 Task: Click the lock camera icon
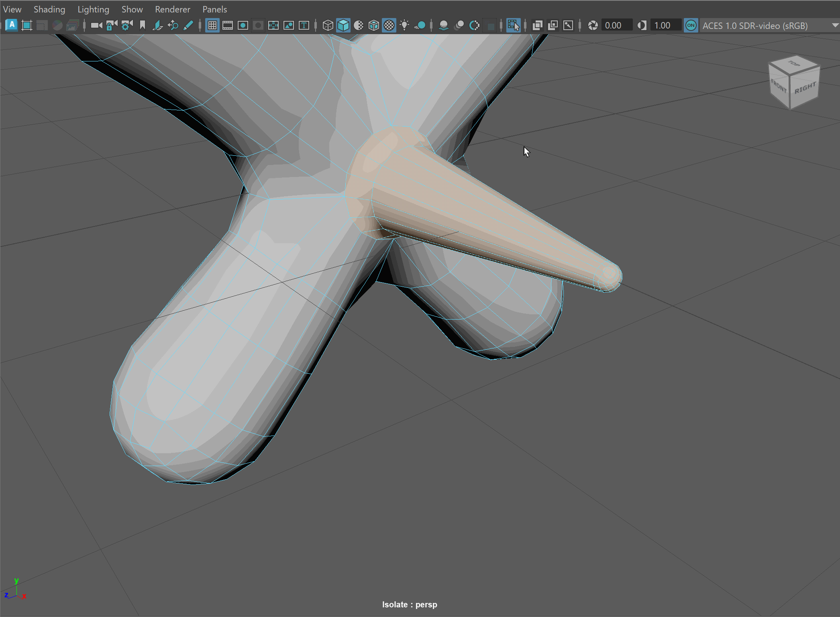[112, 25]
